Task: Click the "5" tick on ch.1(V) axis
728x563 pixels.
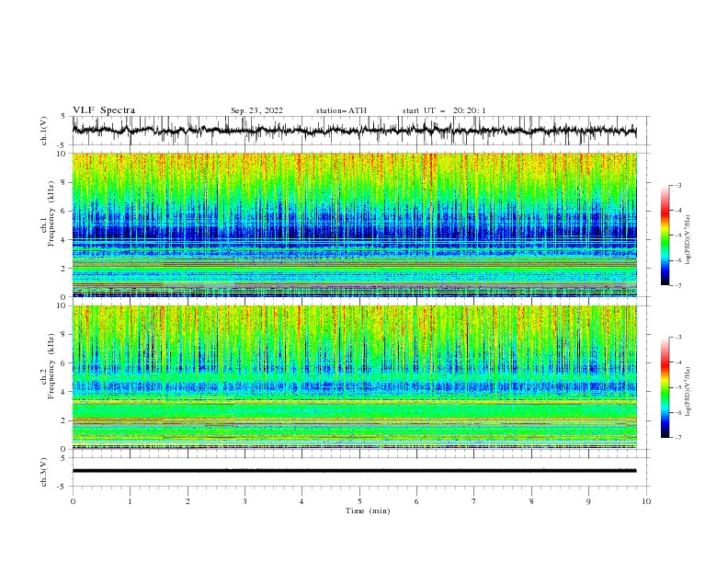Action: pos(64,116)
